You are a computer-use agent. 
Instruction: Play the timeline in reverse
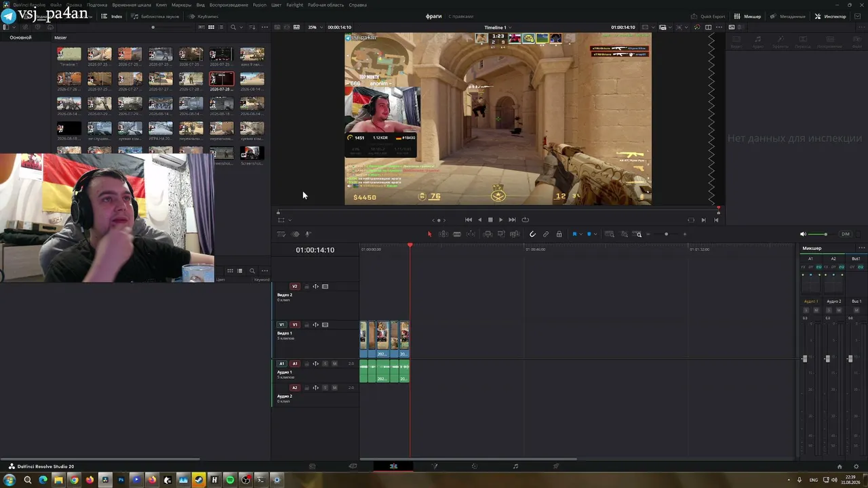point(480,220)
